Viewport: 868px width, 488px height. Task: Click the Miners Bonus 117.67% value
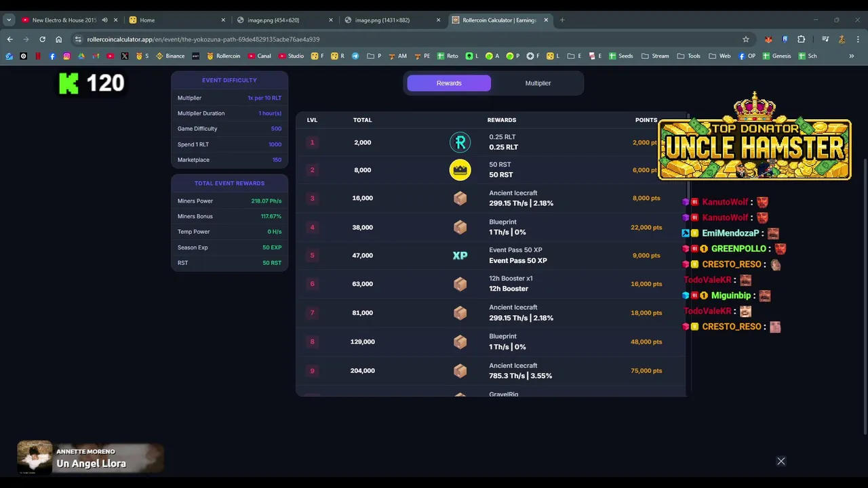(x=271, y=217)
